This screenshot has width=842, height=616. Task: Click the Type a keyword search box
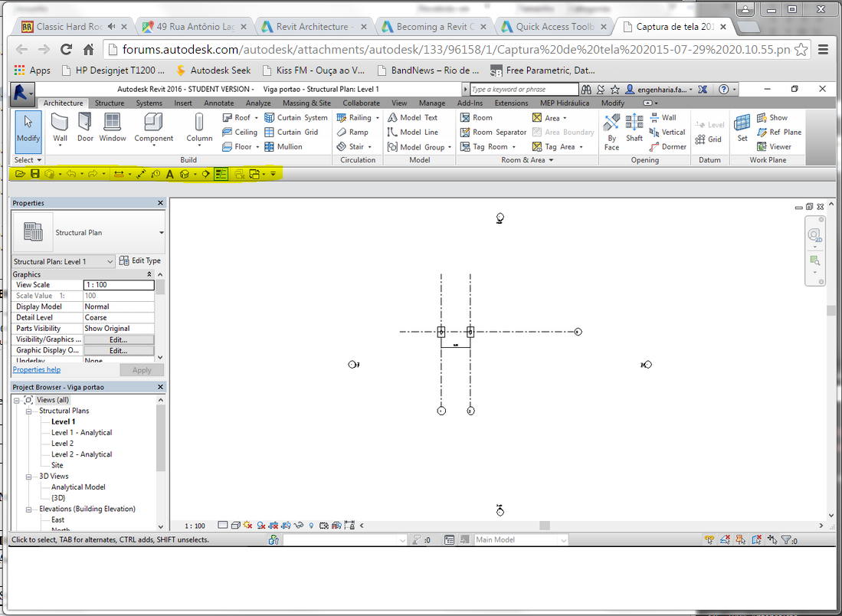pos(524,90)
